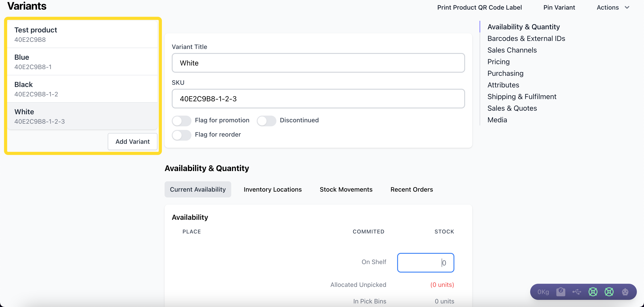
Task: Click the Add Variant button
Action: (x=132, y=142)
